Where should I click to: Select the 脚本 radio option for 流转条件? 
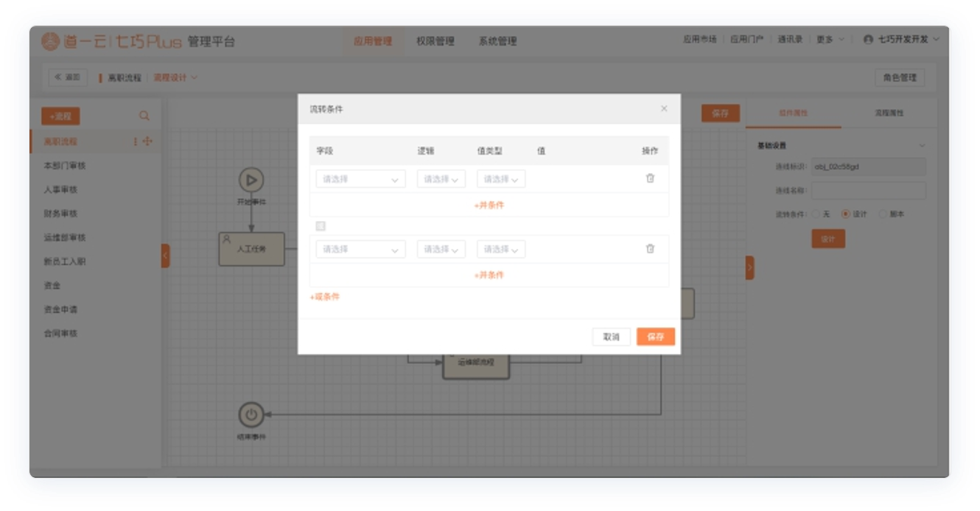tap(883, 214)
